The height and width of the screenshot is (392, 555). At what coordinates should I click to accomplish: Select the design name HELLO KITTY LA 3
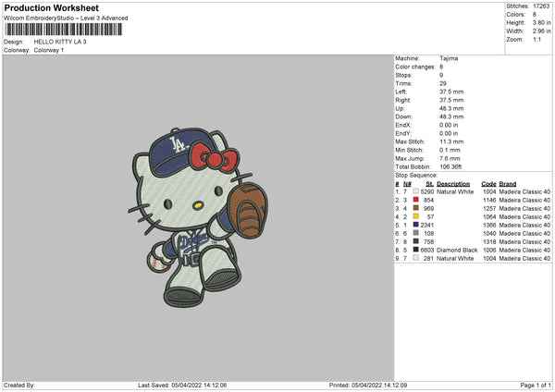[x=60, y=42]
